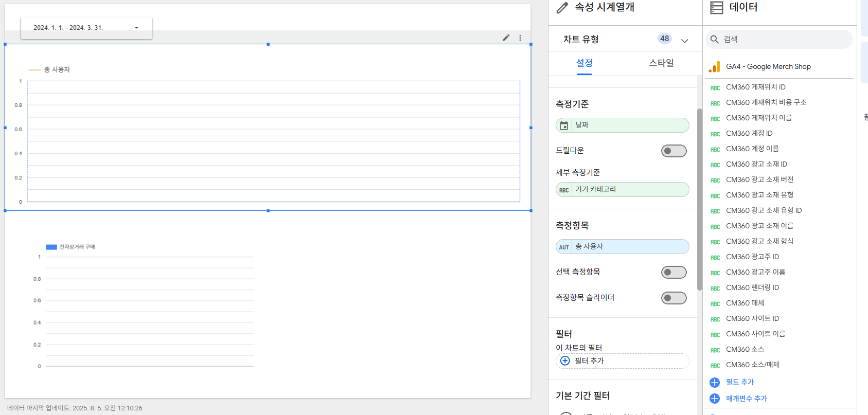This screenshot has height=415, width=868.
Task: Click the 전자상거래 구매 legend entry
Action: pos(70,247)
